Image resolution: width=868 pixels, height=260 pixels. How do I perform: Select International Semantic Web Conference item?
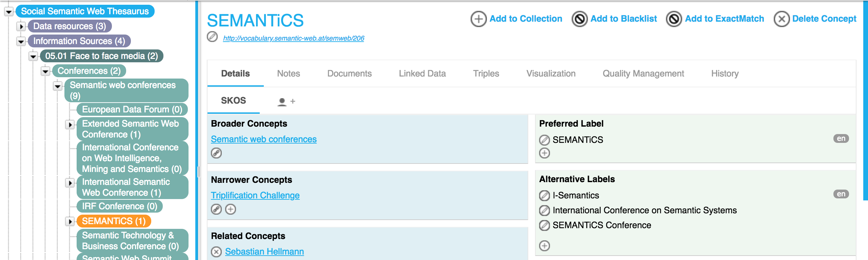pos(132,187)
